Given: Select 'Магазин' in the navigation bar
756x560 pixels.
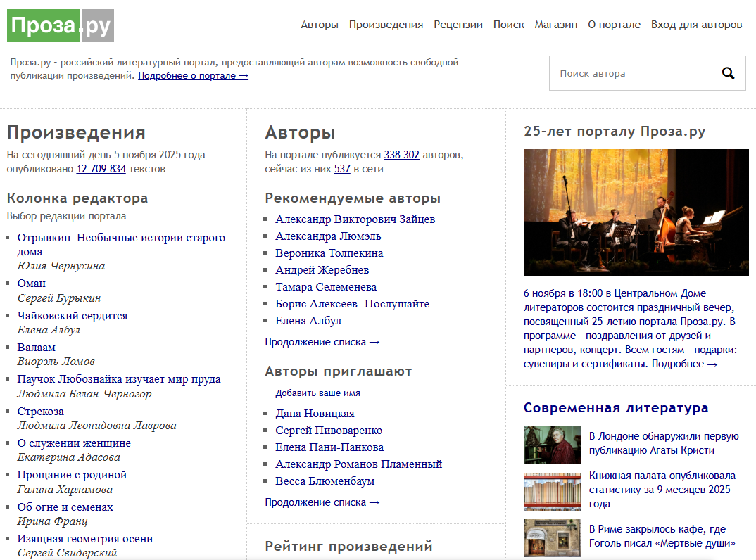Looking at the screenshot, I should tap(555, 25).
